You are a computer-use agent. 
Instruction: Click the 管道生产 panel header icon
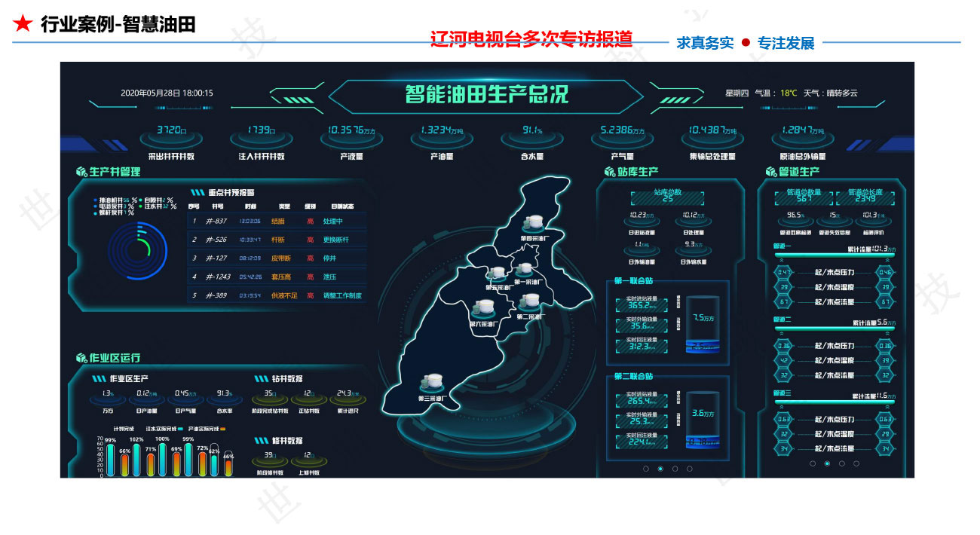pyautogui.click(x=770, y=172)
